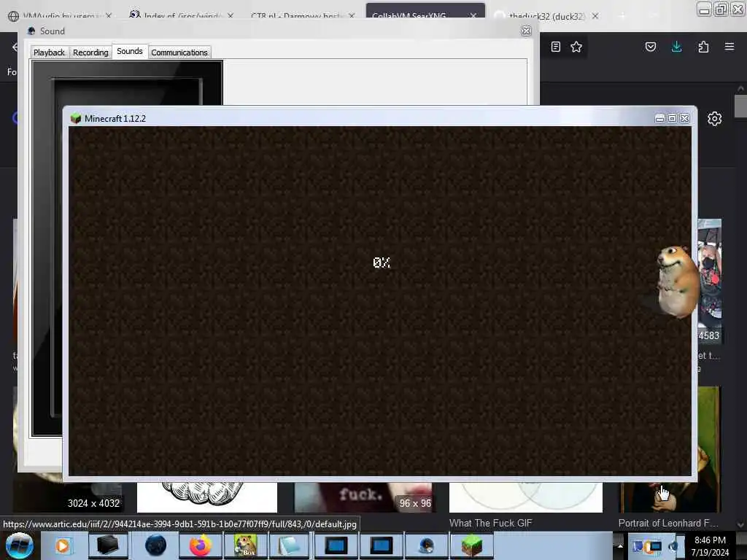Open the Firefox hamburger application menu
Image resolution: width=747 pixels, height=560 pixels.
[729, 47]
